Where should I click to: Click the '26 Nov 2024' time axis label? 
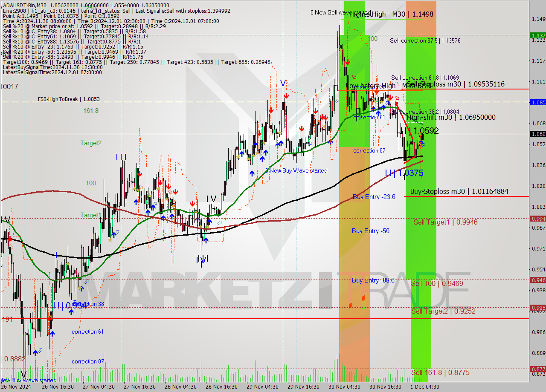(16, 387)
